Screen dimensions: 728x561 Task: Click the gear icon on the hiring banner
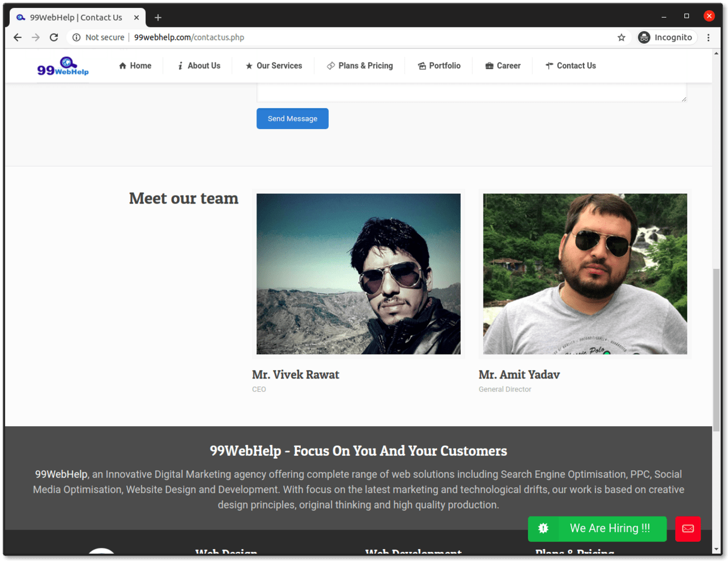[x=543, y=529]
